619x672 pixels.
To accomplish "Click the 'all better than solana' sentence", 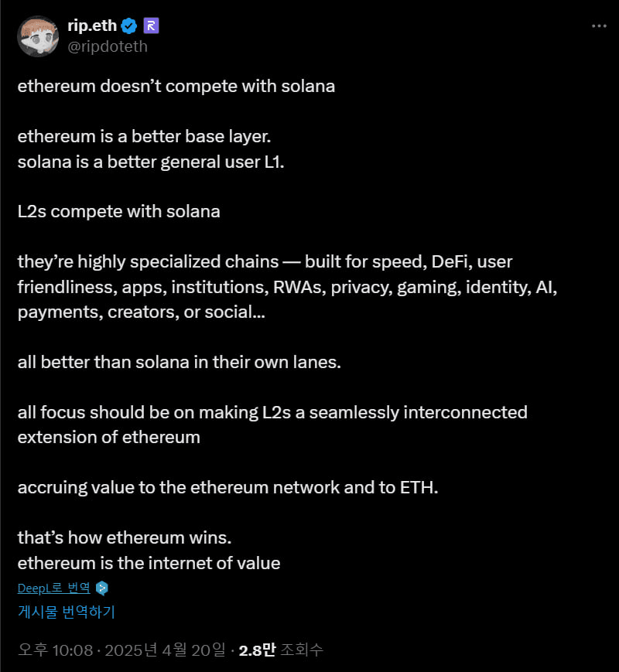I will 180,362.
